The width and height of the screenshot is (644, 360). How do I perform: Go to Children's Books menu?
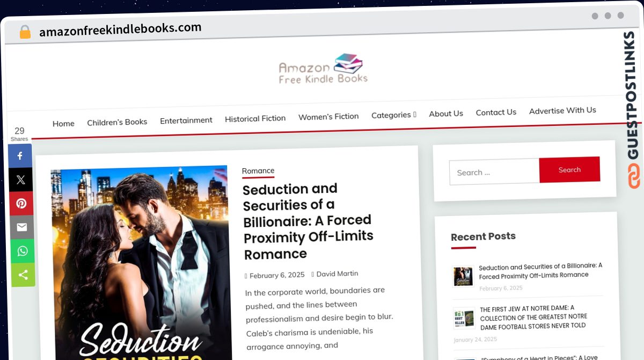coord(117,122)
